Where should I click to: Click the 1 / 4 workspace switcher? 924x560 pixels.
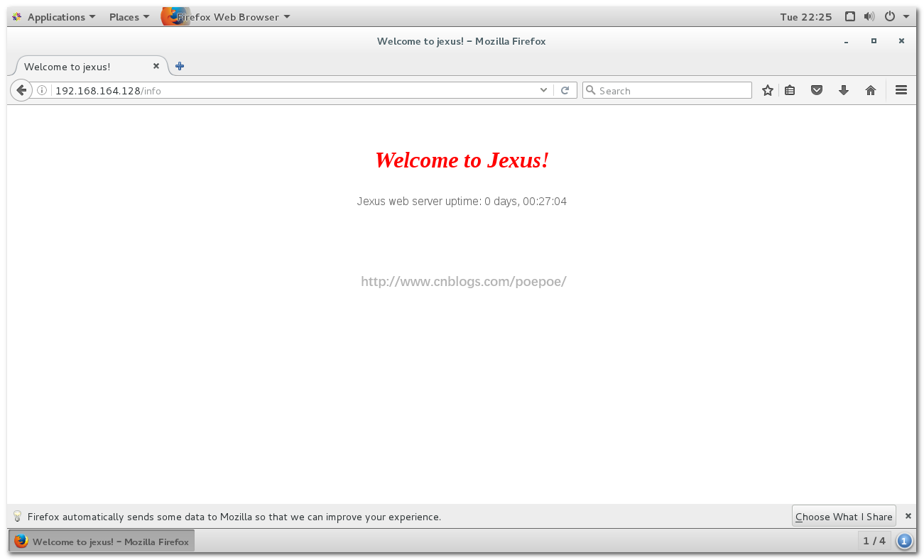(874, 541)
